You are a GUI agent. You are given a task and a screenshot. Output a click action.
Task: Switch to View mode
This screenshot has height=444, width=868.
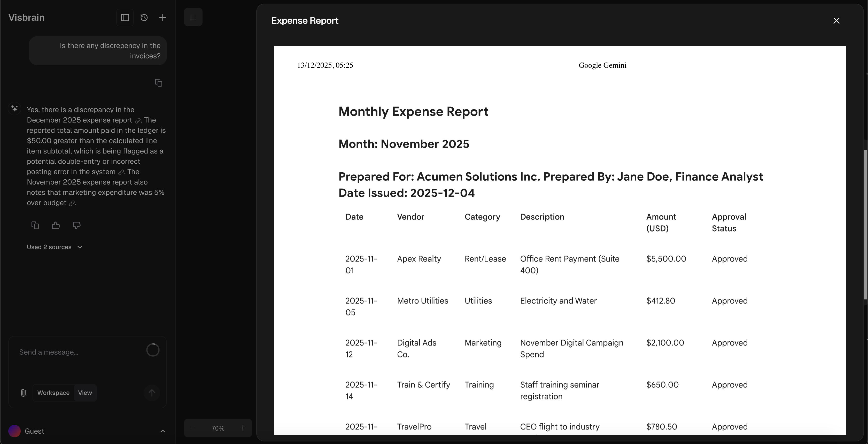point(85,393)
